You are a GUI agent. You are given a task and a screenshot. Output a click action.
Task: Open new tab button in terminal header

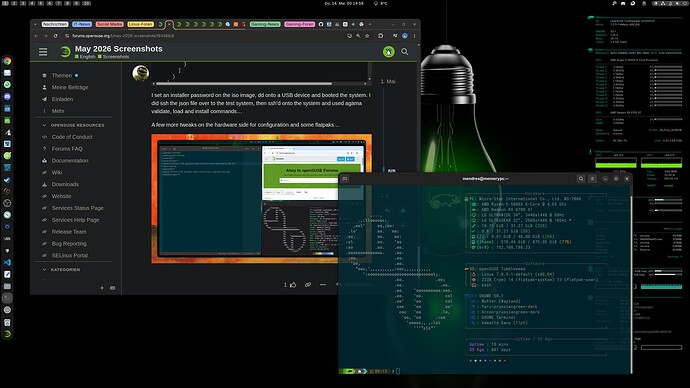(345, 179)
